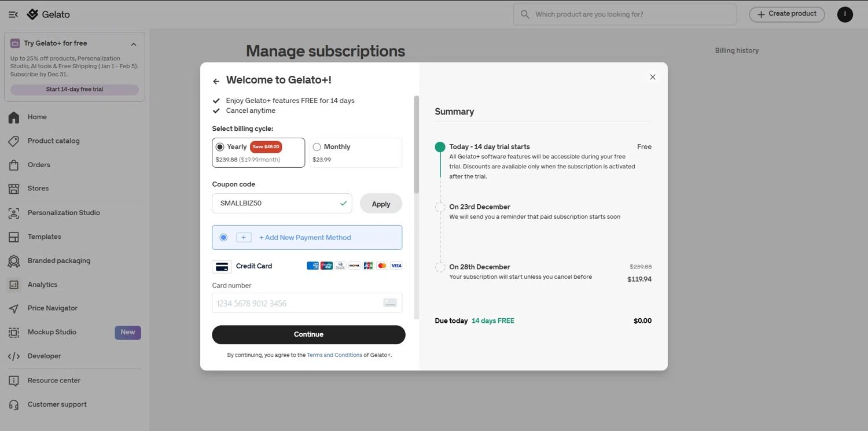Open Product catalog in the sidebar
The height and width of the screenshot is (431, 868).
[54, 141]
